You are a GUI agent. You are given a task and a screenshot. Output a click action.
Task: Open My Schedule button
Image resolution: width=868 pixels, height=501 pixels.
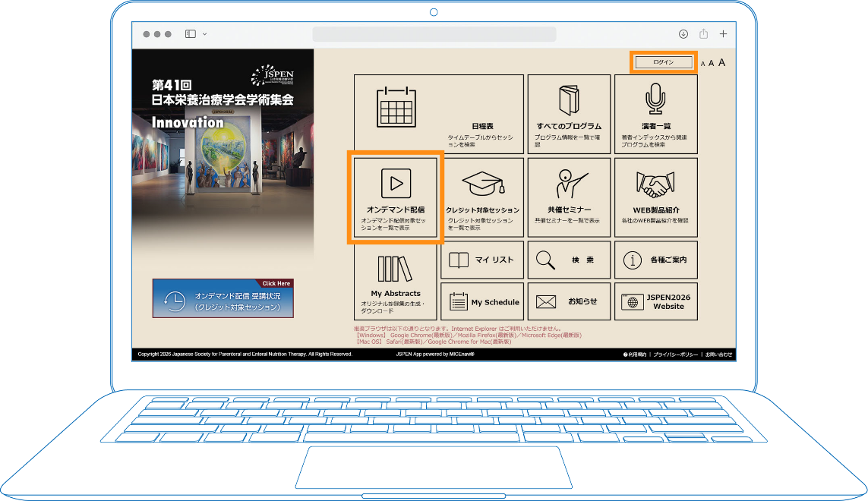482,302
